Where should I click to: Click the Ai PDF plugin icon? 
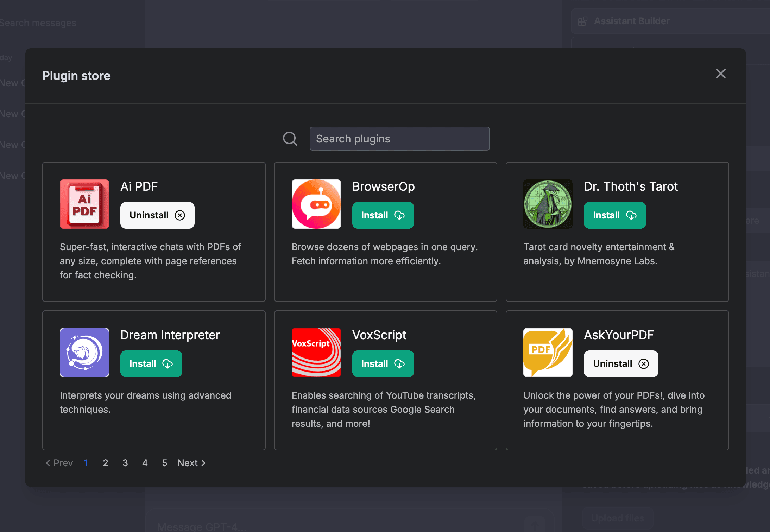tap(84, 204)
